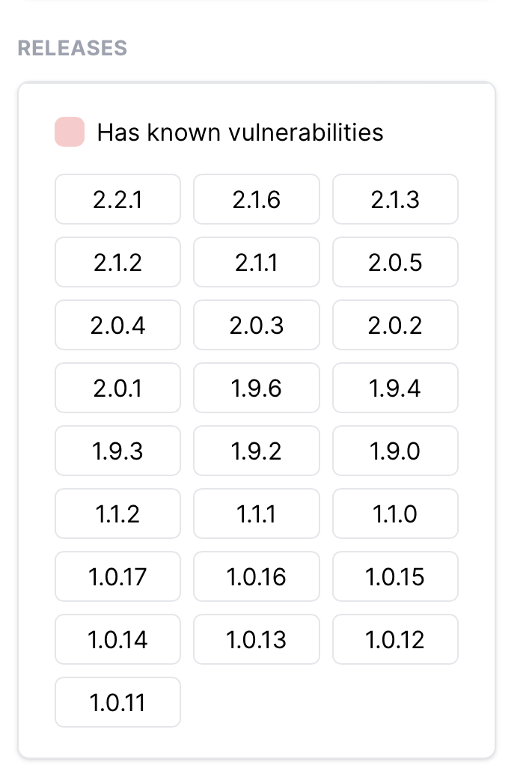Pick version 1.1.0
Screen dimensions: 532x768
395,514
